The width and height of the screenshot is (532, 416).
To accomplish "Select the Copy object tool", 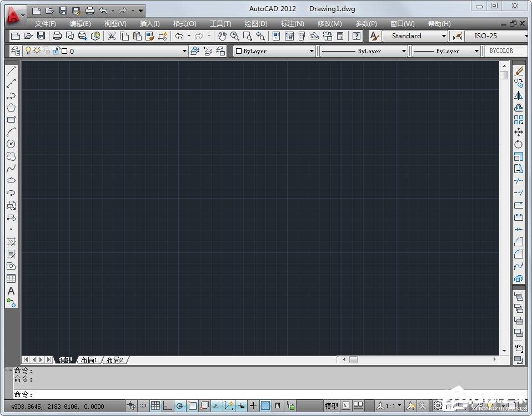I will tap(519, 83).
